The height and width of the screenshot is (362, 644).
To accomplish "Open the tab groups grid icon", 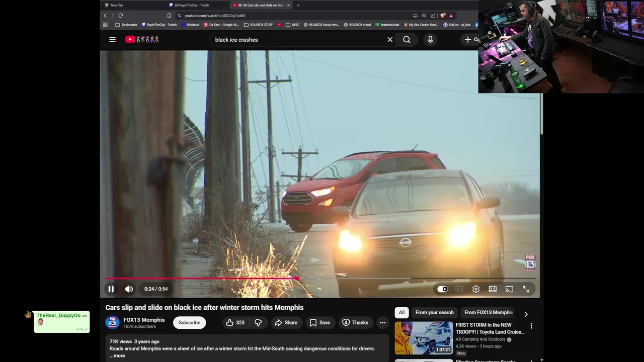I will tap(105, 25).
